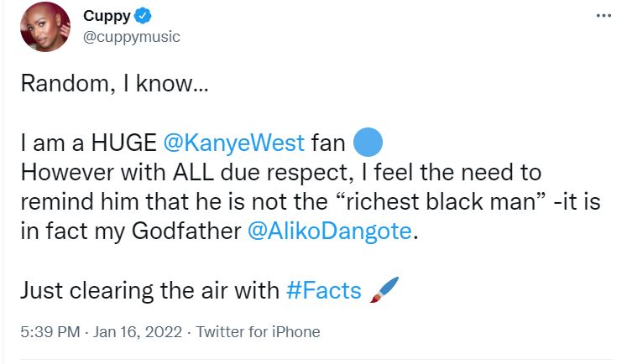Open the @KanyeWest mention link

(233, 143)
